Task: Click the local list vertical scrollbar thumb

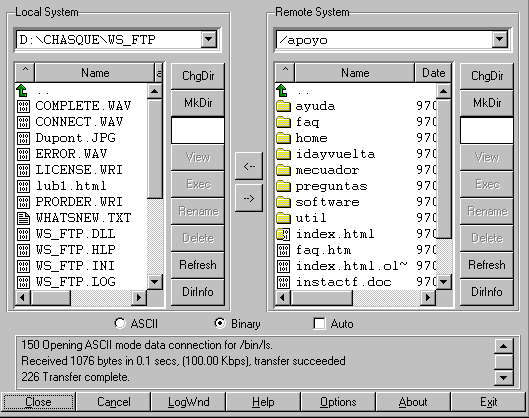Action: pos(155,149)
